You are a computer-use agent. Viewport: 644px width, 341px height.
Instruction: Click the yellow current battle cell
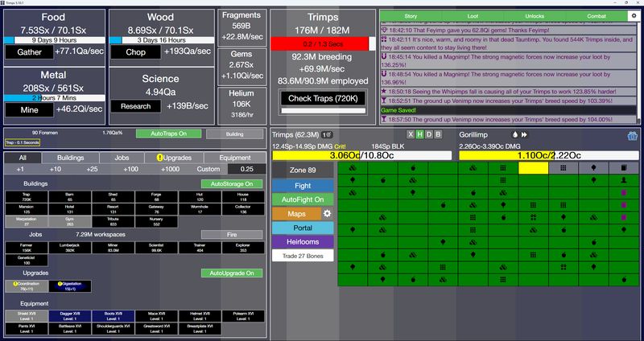click(532, 169)
